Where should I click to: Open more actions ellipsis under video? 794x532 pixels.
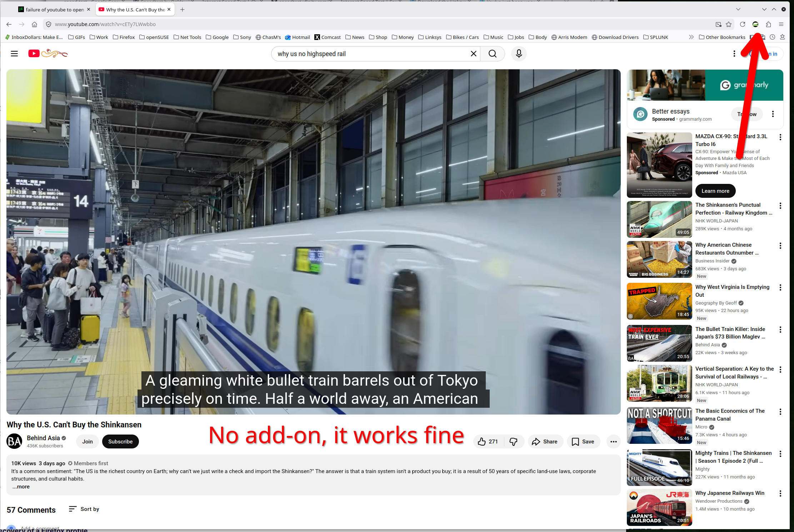(x=613, y=442)
